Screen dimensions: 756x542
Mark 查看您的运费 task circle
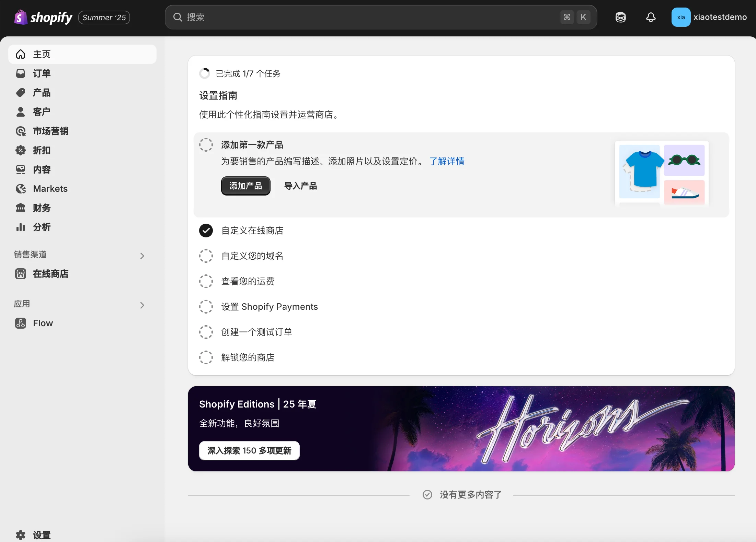pyautogui.click(x=206, y=281)
